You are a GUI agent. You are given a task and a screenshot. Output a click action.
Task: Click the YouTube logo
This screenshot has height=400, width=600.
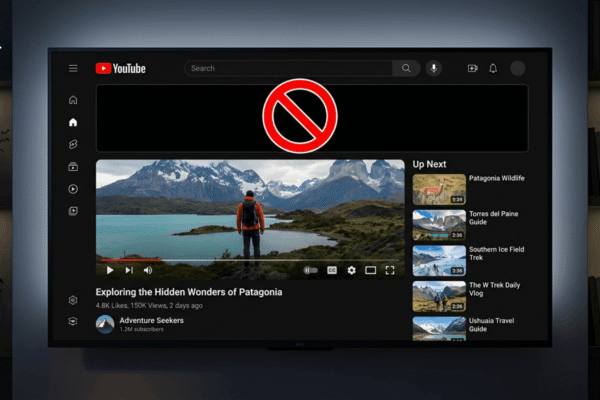121,69
